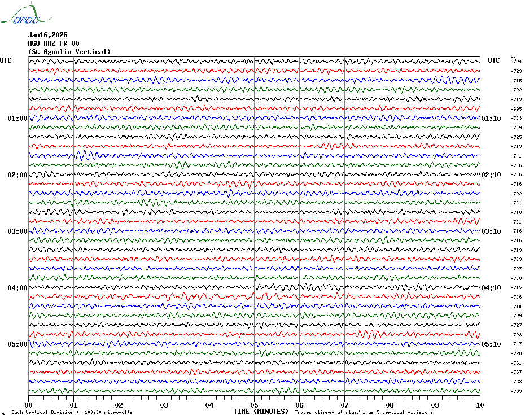Viewport: 525px width, 420px height.
Task: Click the DC value '-729'
Action: pos(517,316)
